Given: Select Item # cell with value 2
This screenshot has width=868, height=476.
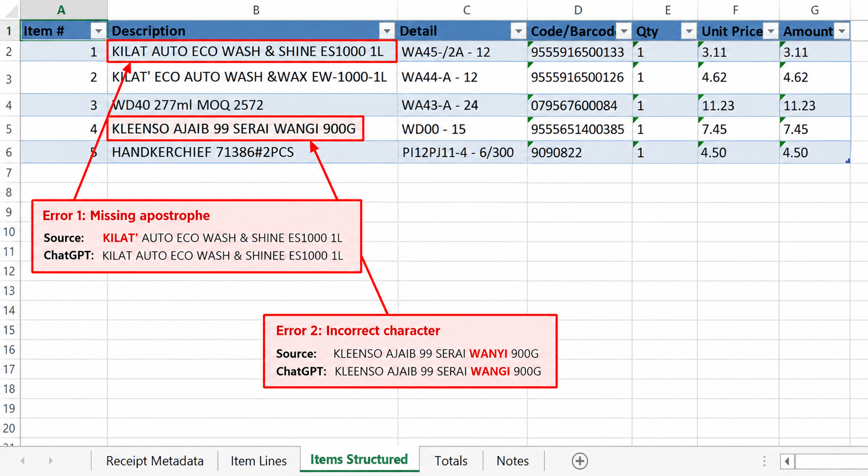Looking at the screenshot, I should point(64,78).
